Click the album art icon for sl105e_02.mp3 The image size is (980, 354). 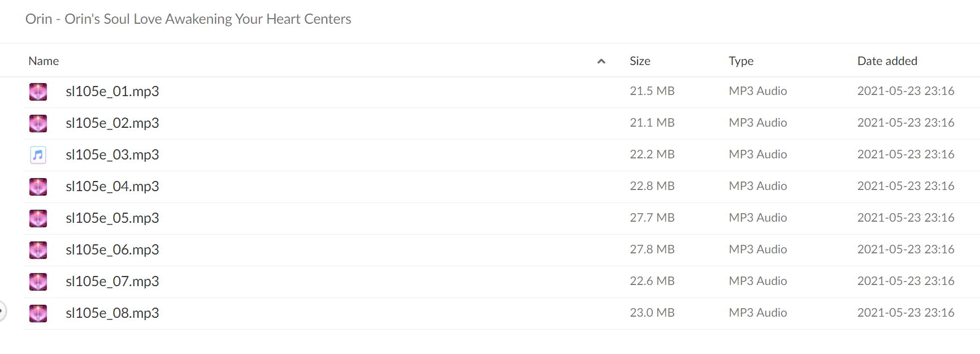tap(38, 123)
